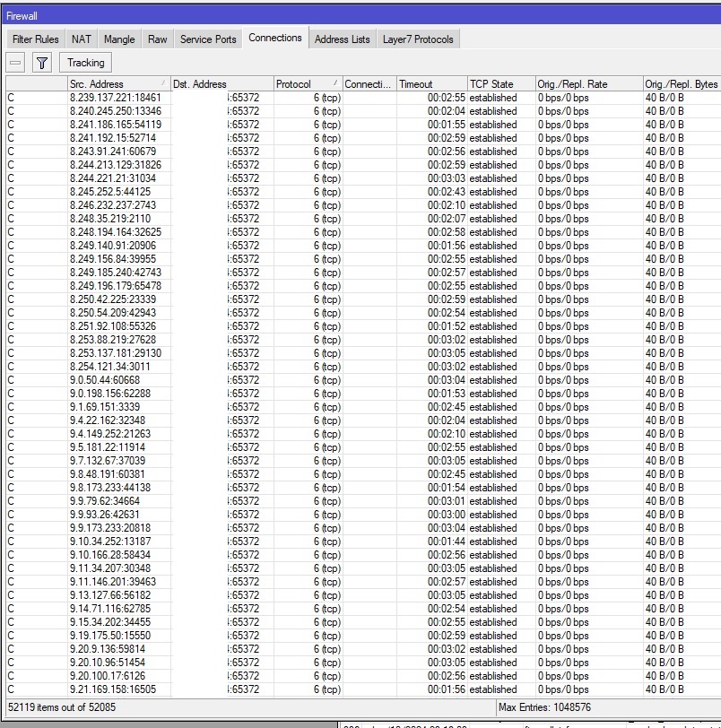This screenshot has height=728, width=721.
Task: Select row with source 8.248.194.164:32625
Action: pyautogui.click(x=363, y=232)
